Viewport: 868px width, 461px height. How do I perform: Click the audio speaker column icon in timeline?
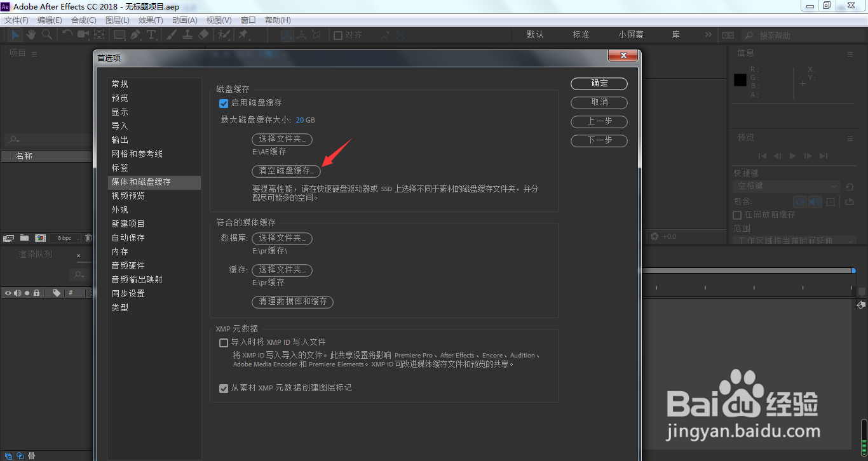(18, 293)
